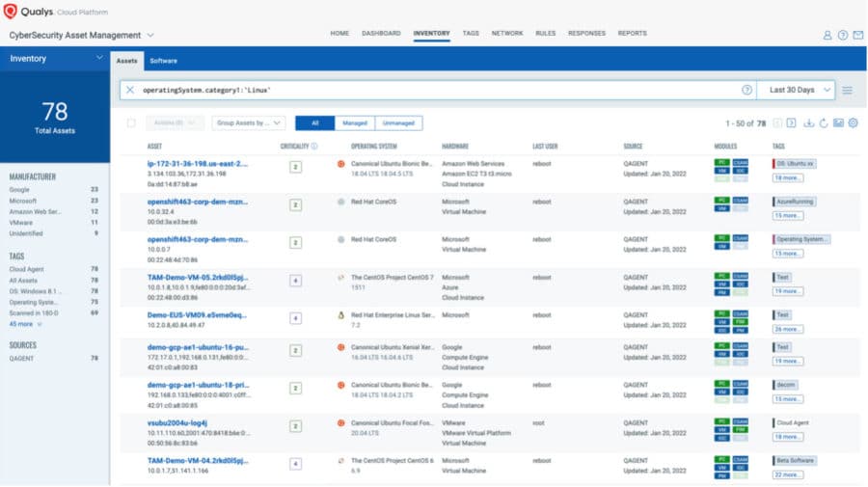Click into the search query field

[x=434, y=90]
